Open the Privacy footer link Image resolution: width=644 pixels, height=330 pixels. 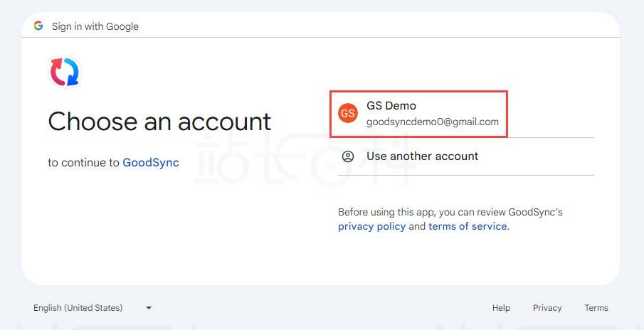tap(547, 308)
